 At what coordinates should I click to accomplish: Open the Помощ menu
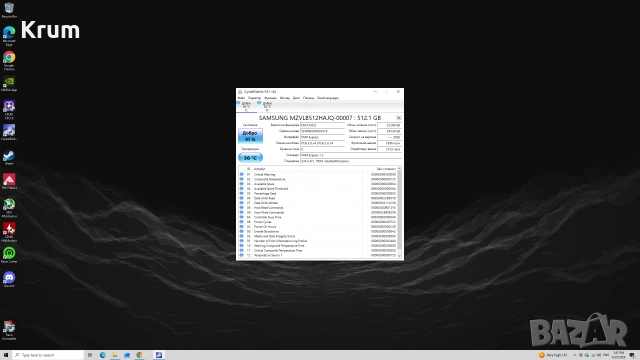[x=309, y=98]
